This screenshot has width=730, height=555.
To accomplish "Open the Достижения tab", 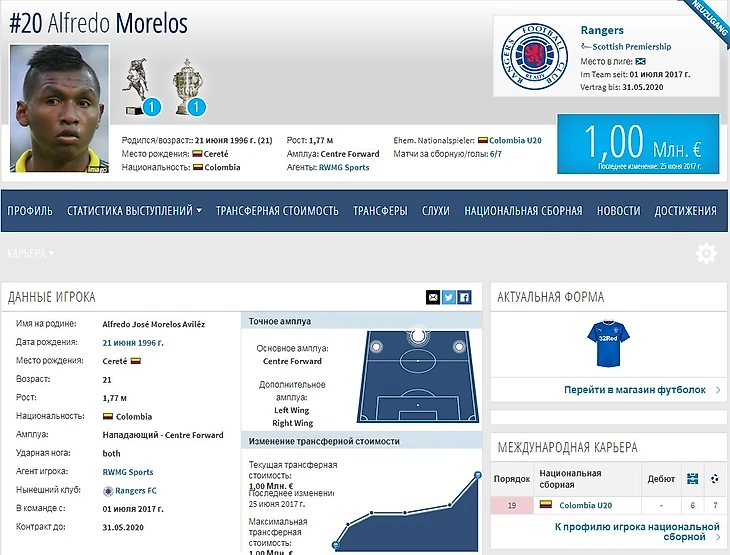I will pos(685,211).
